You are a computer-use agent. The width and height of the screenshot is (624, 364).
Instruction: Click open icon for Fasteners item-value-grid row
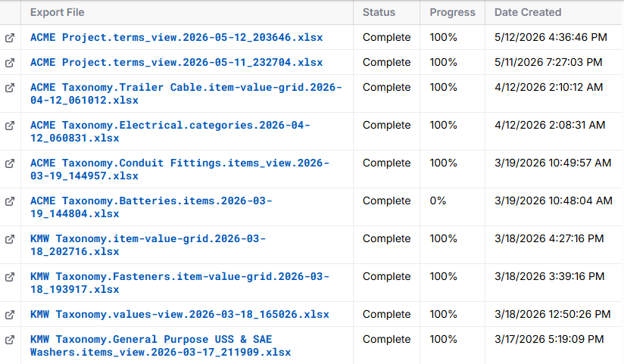coord(10,277)
